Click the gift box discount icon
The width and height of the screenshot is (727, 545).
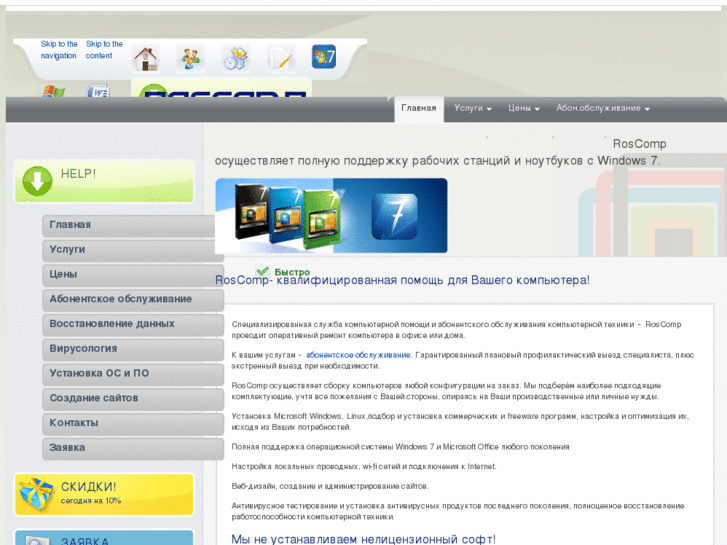point(36,494)
